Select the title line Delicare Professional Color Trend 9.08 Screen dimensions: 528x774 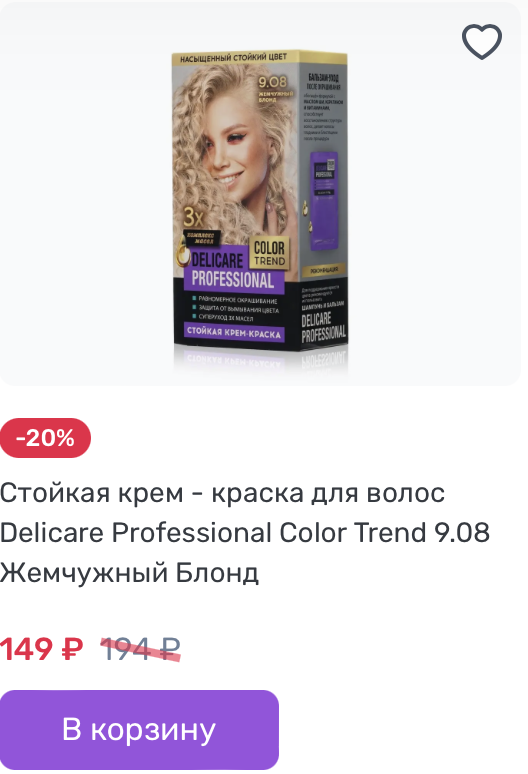(245, 533)
